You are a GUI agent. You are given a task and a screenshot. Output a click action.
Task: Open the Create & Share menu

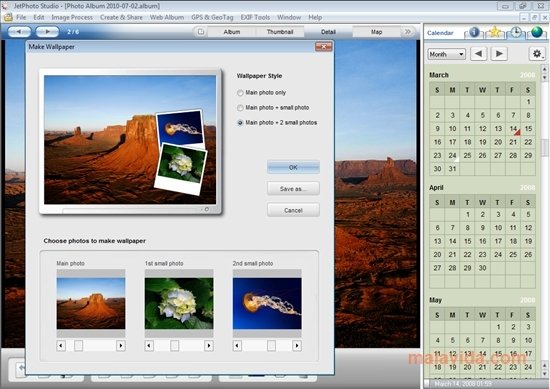tap(121, 17)
